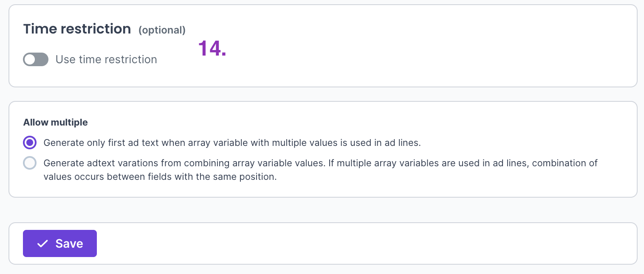Click the white knob of the time toggle
The height and width of the screenshot is (274, 644).
tap(30, 60)
